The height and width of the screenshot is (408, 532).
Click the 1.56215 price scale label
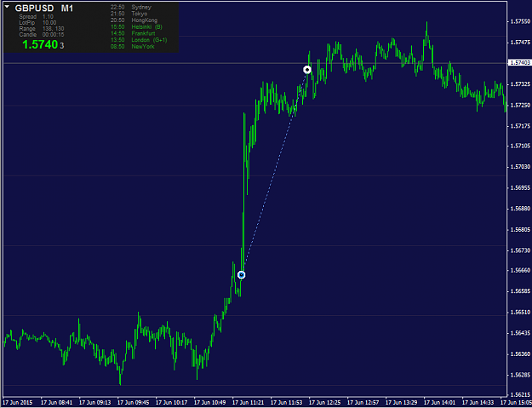[520, 395]
